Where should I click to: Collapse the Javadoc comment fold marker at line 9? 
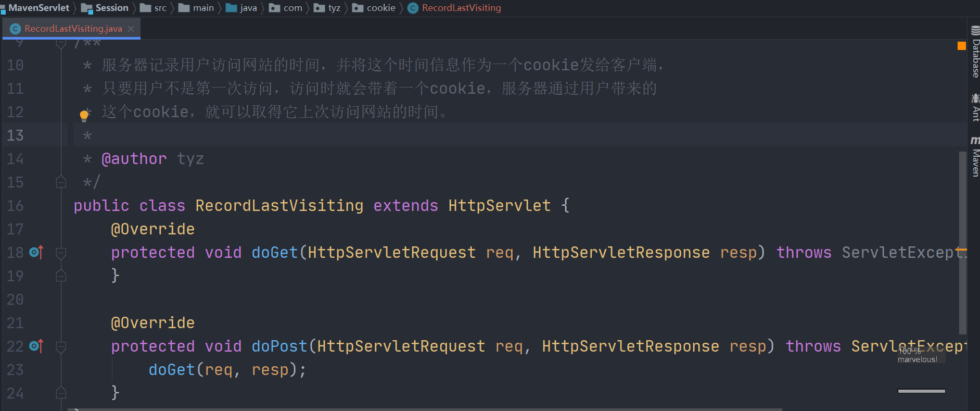tap(61, 44)
